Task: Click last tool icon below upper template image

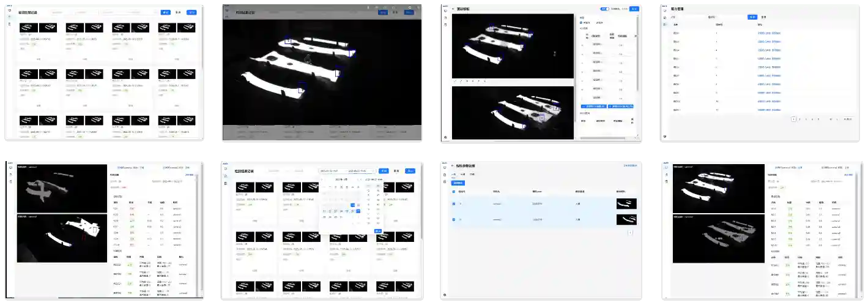Action: [x=485, y=81]
